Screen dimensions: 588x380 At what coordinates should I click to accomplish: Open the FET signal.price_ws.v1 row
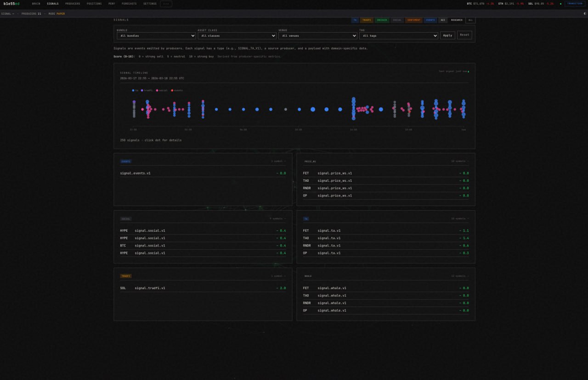(x=386, y=173)
